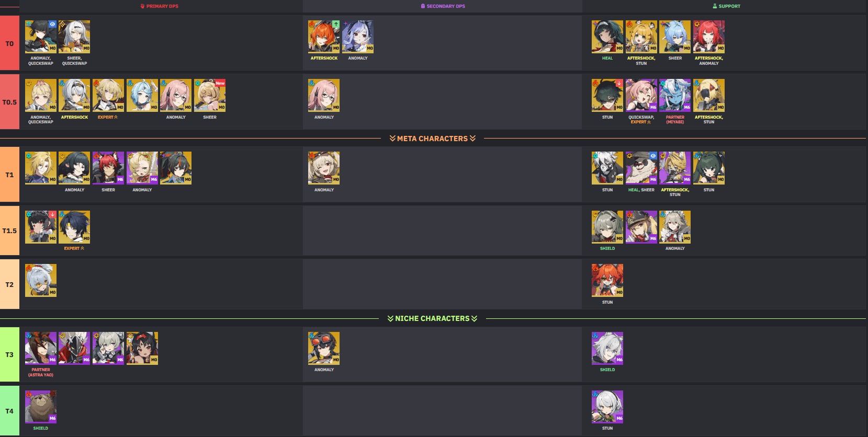Expand the chevron left of META CHARACTERS
Viewport: 868px width, 437px height.
392,139
